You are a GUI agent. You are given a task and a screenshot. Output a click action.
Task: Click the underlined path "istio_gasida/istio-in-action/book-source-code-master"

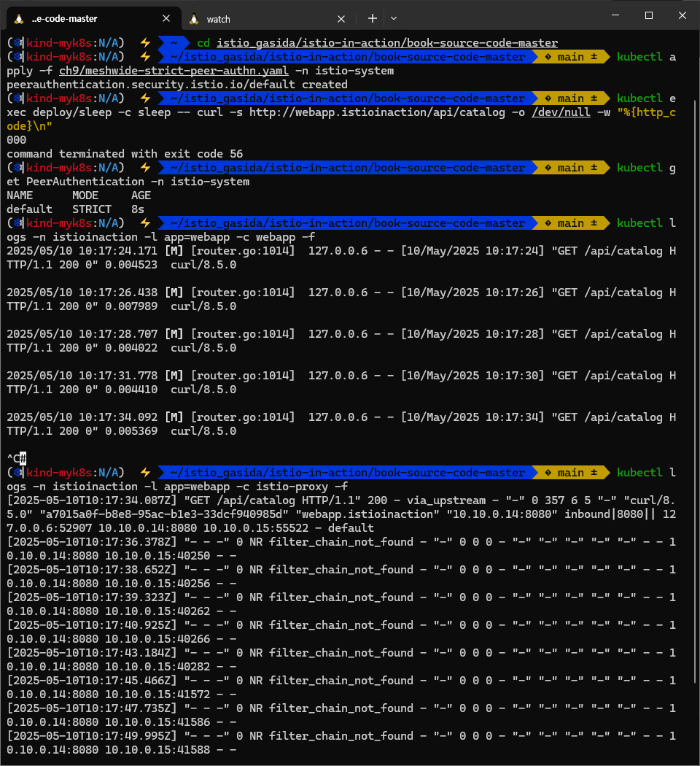coord(387,43)
